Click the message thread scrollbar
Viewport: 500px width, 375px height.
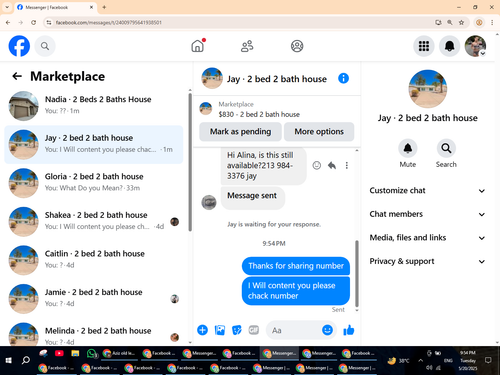point(357,273)
